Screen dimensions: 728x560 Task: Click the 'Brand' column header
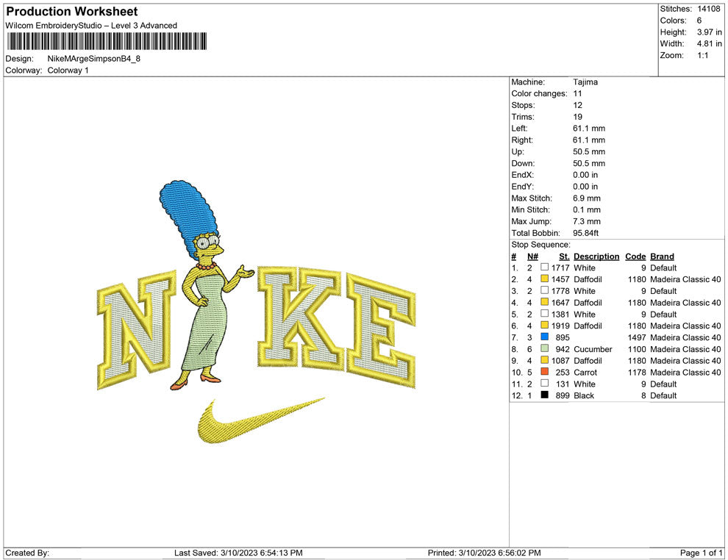coord(662,256)
